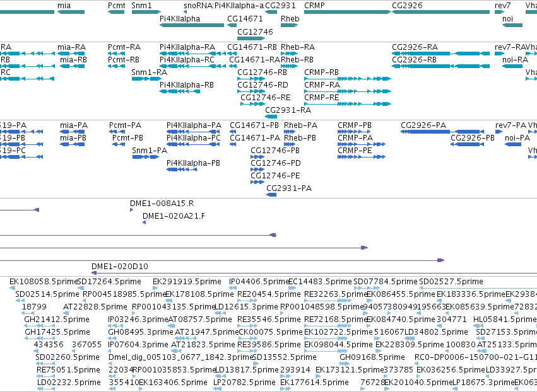Viewport: 537px width, 392px height.
Task: Select the noi gene feature
Action: pyautogui.click(x=512, y=25)
